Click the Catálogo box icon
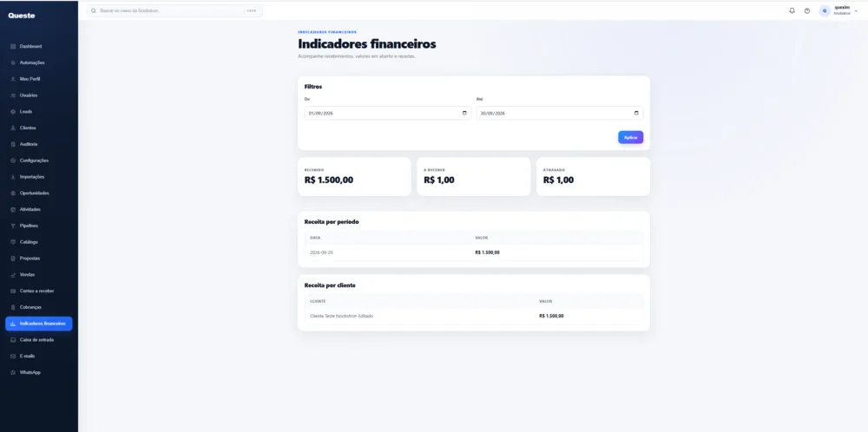The width and height of the screenshot is (868, 432). coord(13,242)
